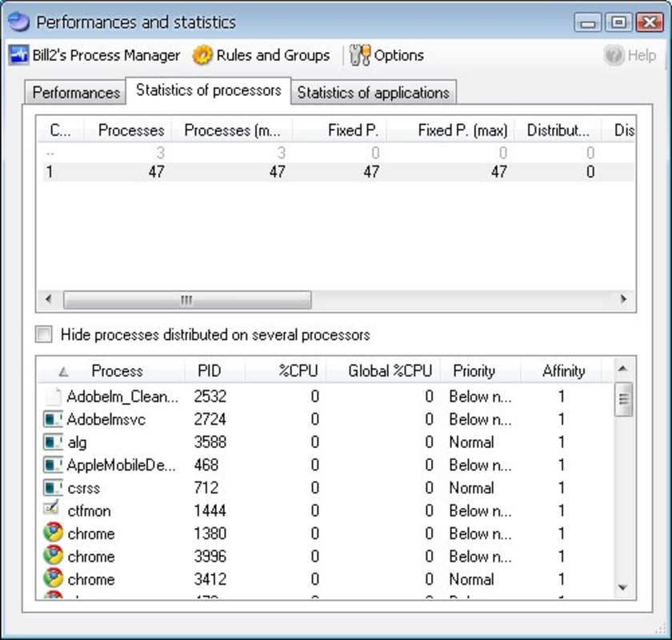
Task: Select the Adobelm_Clean file icon
Action: coord(53,397)
